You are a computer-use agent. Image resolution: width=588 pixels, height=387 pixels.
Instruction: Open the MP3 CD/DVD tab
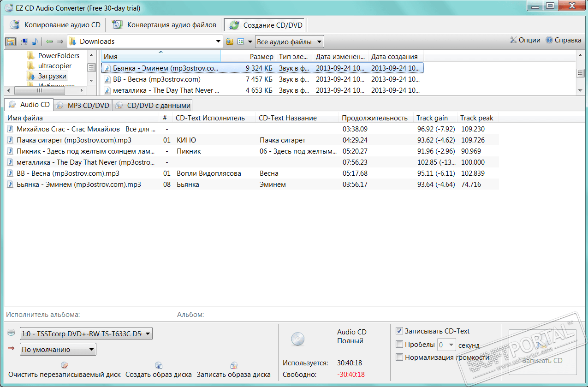pos(83,105)
